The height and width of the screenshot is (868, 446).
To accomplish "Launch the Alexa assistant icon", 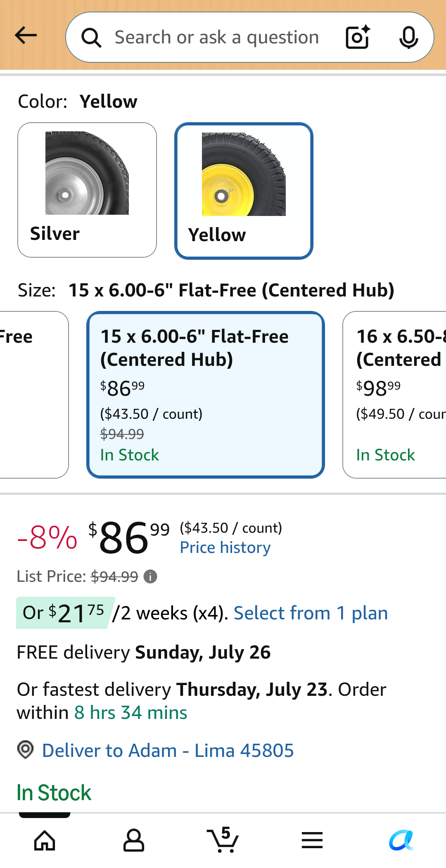I will pos(401,840).
